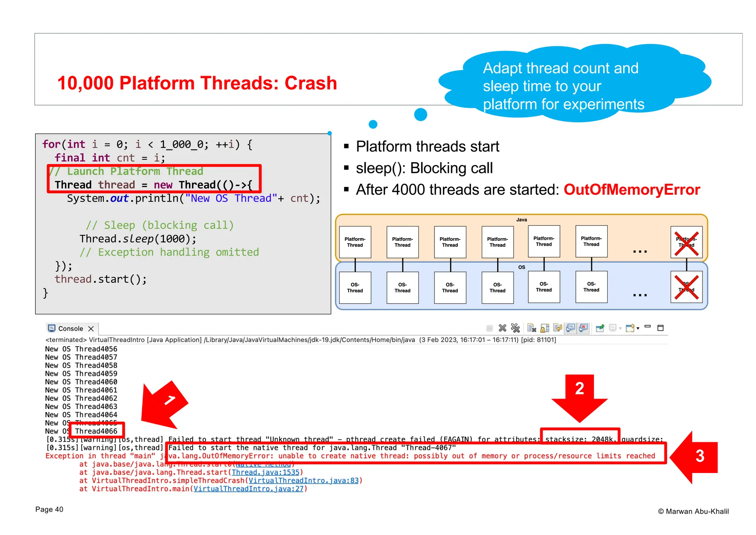Minimize the Console view
Screen dimensions: 756x535
click(647, 327)
